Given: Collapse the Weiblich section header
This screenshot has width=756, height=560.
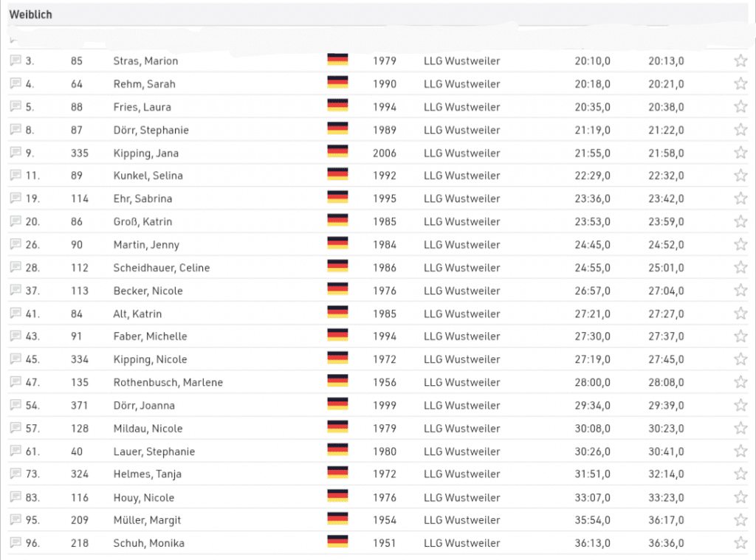Looking at the screenshot, I should click(x=31, y=15).
